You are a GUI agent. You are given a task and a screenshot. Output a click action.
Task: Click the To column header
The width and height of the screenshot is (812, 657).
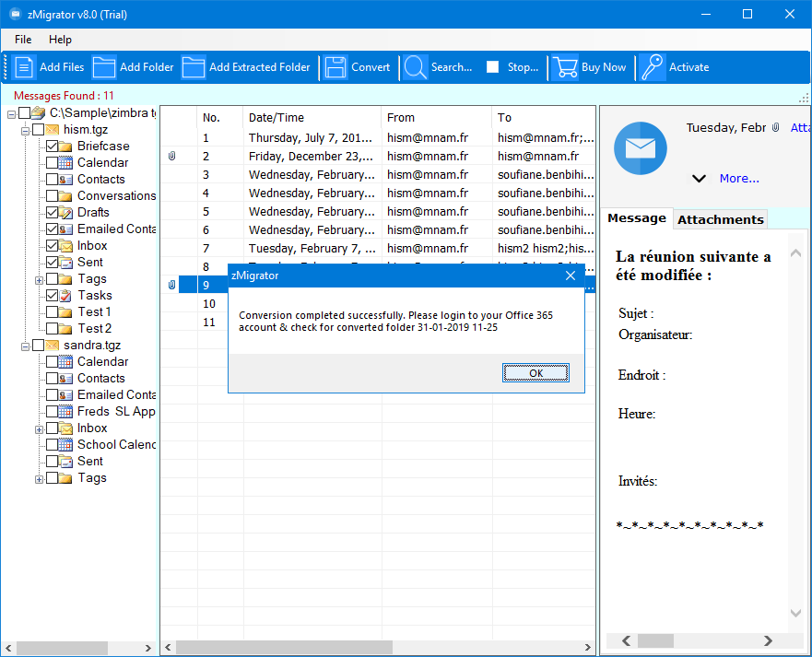(x=543, y=118)
